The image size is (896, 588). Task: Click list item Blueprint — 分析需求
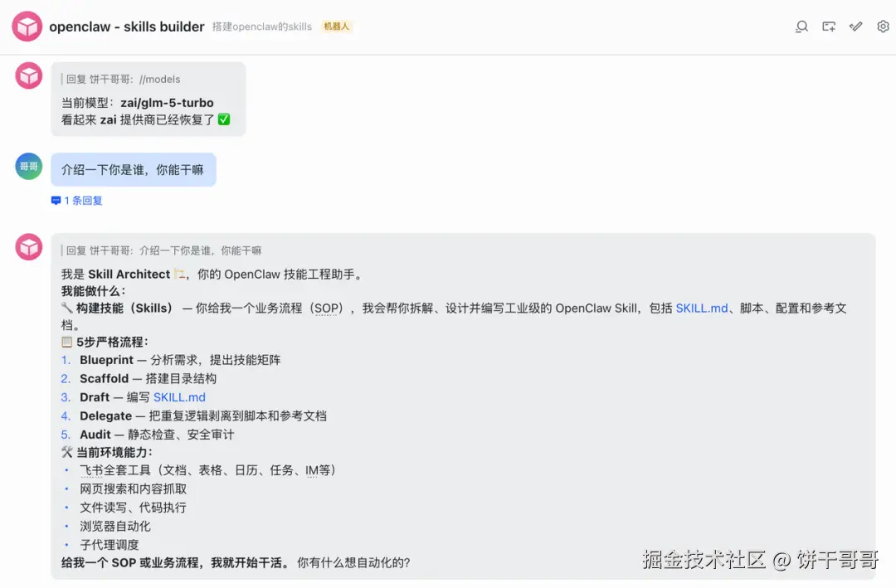tap(180, 360)
